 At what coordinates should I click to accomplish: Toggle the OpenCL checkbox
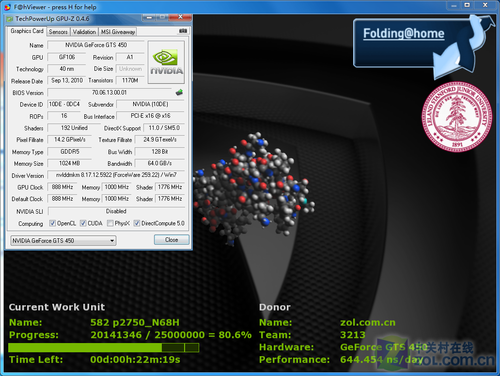click(x=52, y=223)
